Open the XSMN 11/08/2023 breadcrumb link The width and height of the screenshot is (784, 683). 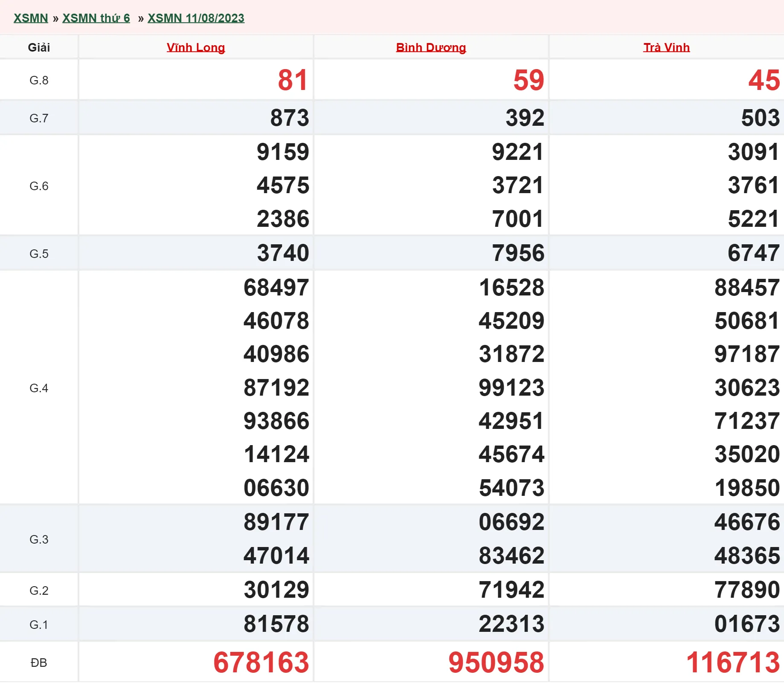pyautogui.click(x=196, y=18)
